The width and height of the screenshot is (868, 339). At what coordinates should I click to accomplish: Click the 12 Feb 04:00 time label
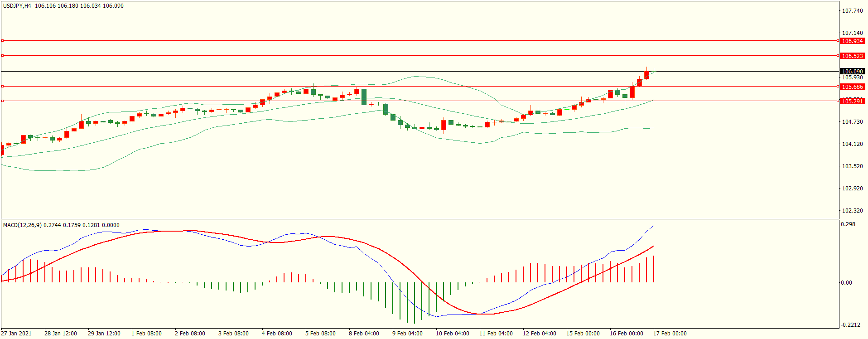click(540, 334)
